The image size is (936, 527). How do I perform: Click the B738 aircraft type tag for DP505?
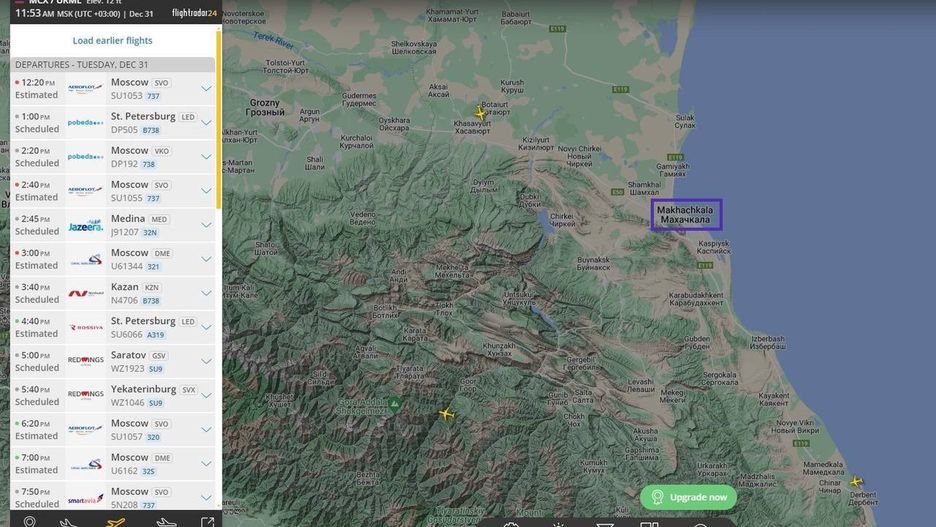(x=151, y=130)
